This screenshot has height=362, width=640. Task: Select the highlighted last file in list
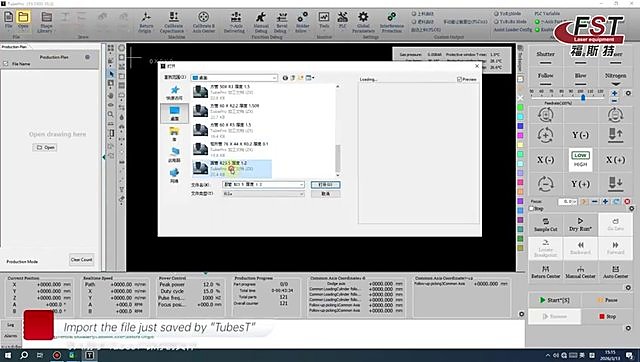[231, 169]
